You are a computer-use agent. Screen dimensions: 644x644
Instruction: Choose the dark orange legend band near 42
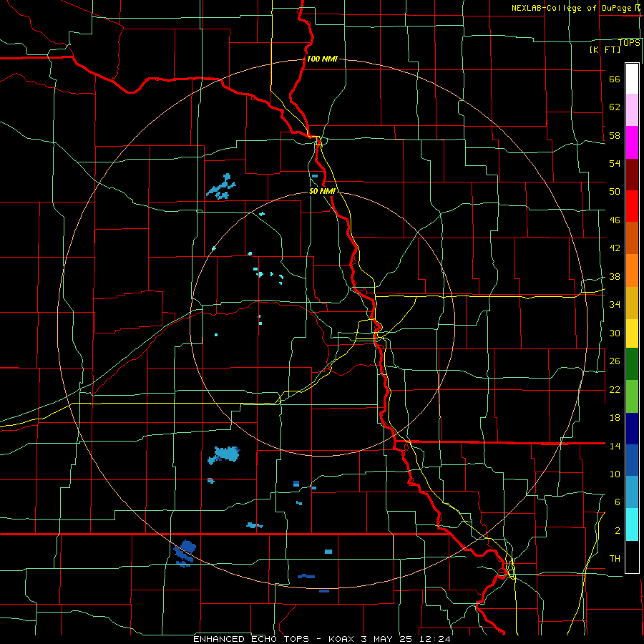pos(632,238)
